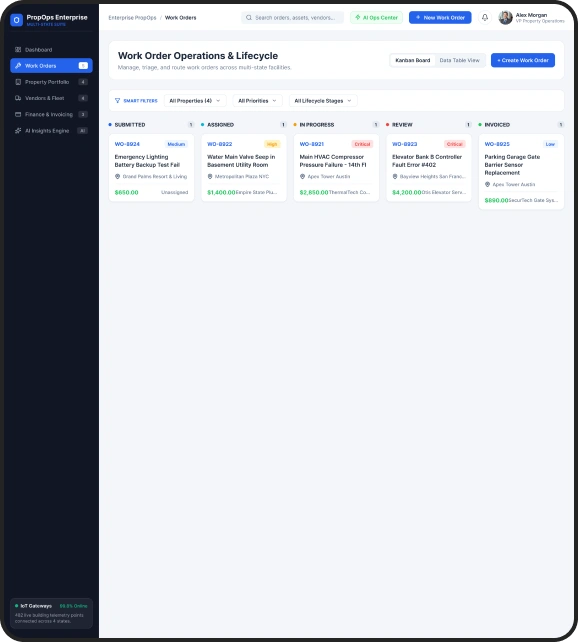The image size is (578, 642).
Task: Go to Vendors & Fleet
Action: point(52,98)
